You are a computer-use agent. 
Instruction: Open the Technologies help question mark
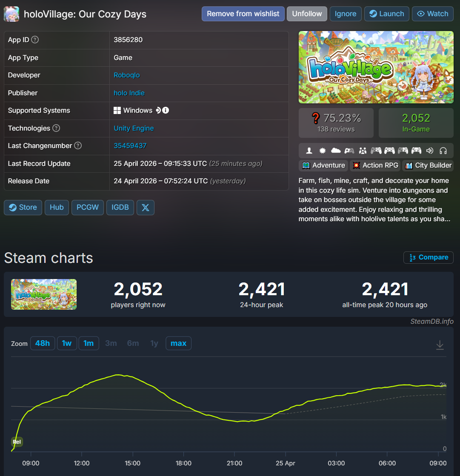[x=56, y=128]
